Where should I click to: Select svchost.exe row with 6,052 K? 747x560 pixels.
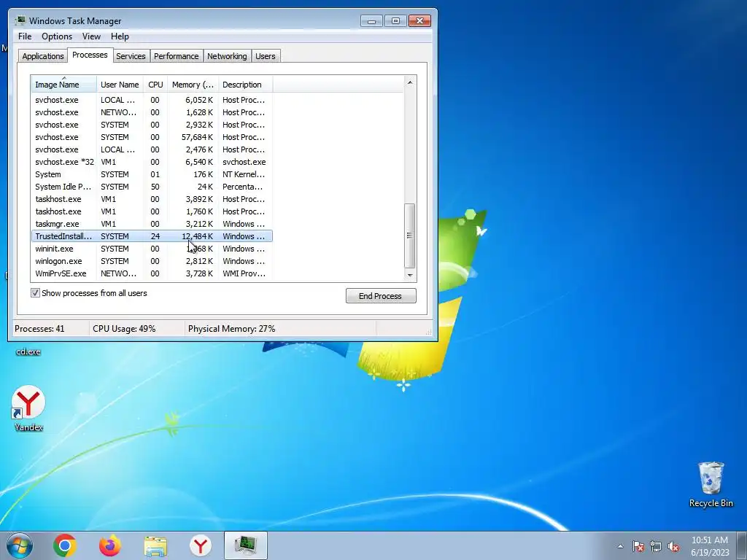click(152, 100)
